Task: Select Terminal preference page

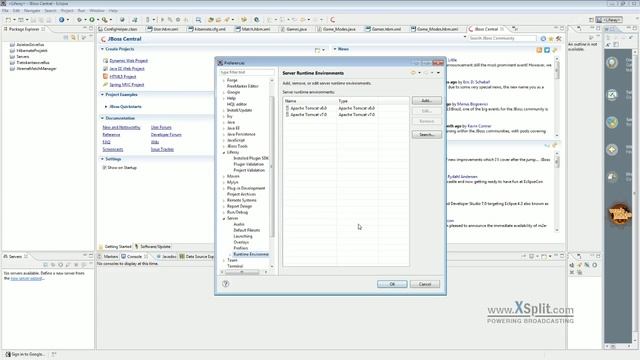Action: pos(235,266)
